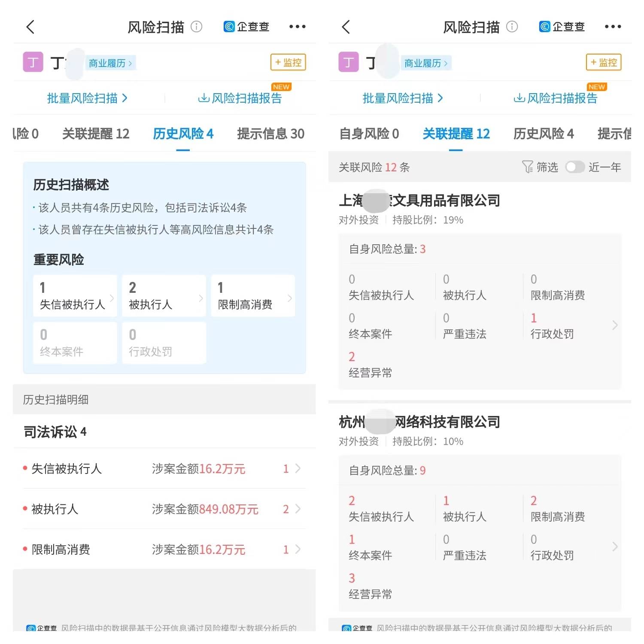The width and height of the screenshot is (644, 644).
Task: Open the info icon beside 风险扫描 on 关联提醒 screen
Action: point(512,27)
